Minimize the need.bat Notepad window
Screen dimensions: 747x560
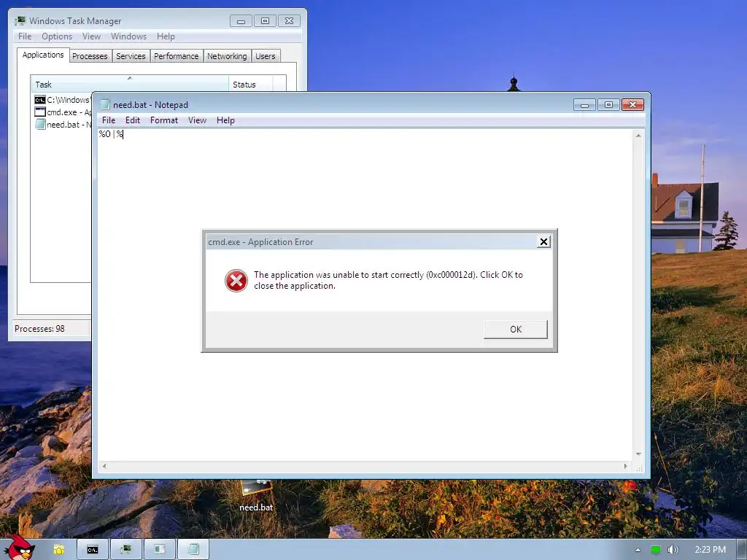584,105
